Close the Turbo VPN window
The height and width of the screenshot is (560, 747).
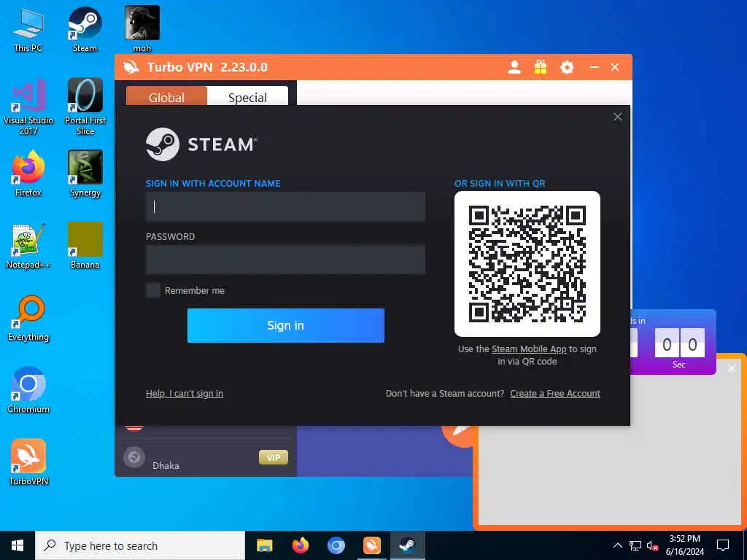coord(614,67)
